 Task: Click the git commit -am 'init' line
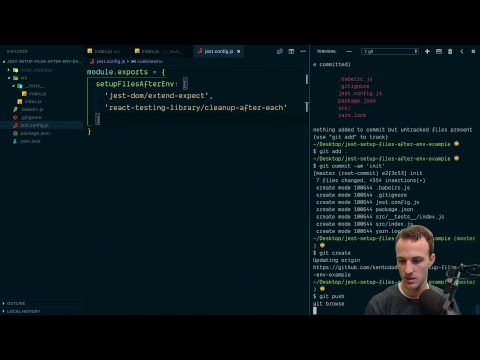[x=349, y=166]
